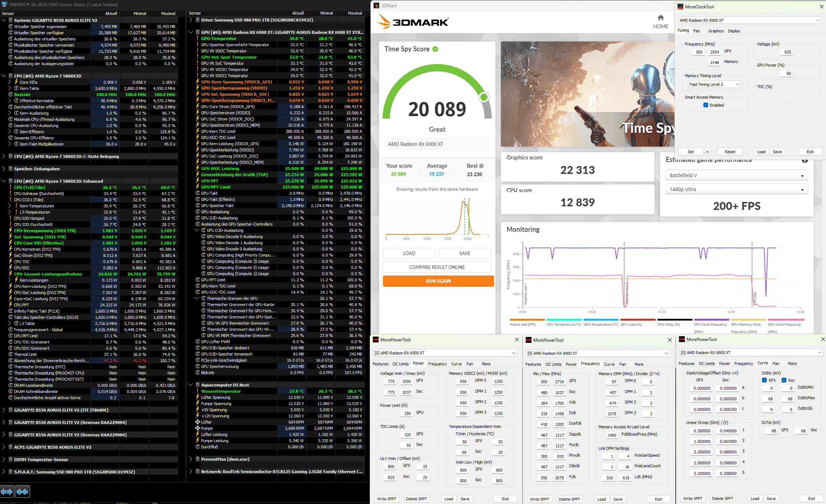
Task: Click Write SPPT in Curve-tab MorePowerTool window
Action: (x=692, y=499)
